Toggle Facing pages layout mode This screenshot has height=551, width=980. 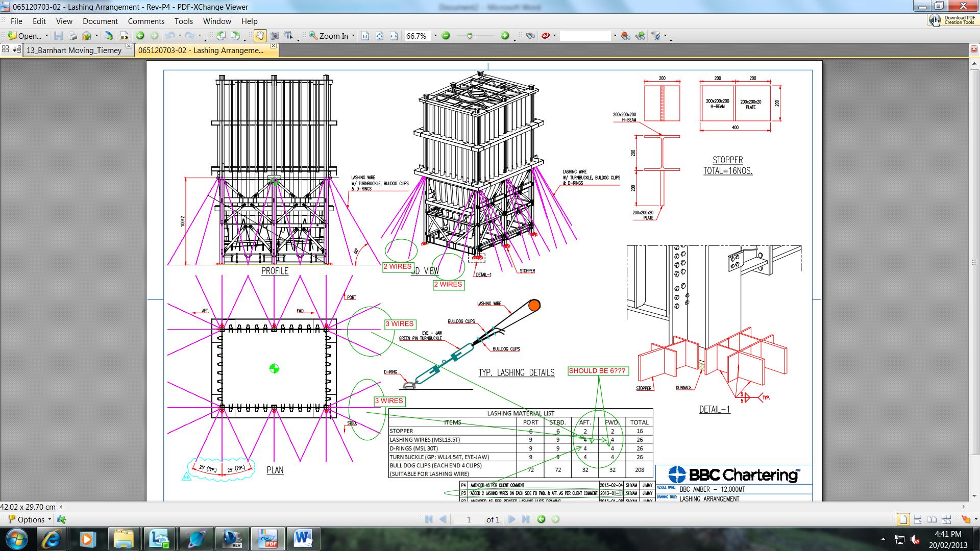point(932,519)
